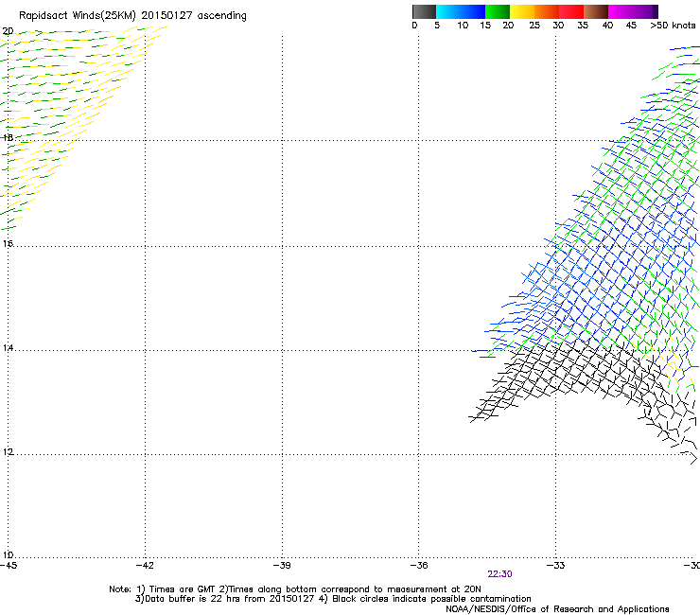Click legend tick label '40'

[607, 26]
